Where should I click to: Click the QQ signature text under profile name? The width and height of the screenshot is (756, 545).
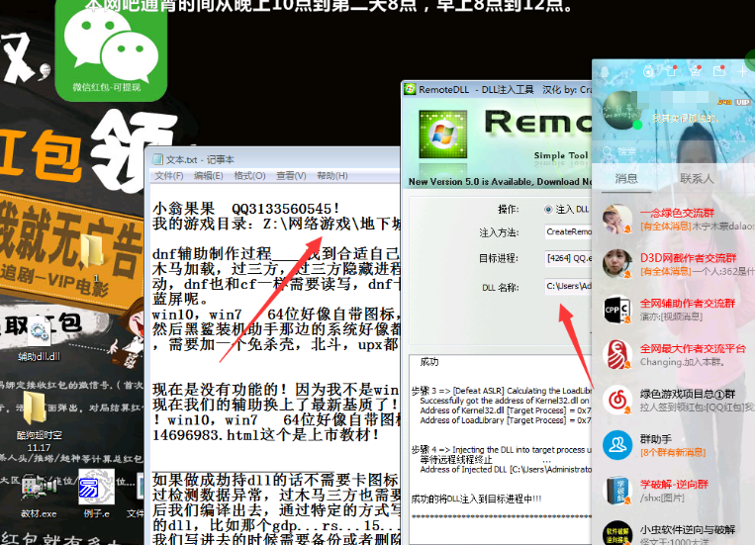point(686,118)
